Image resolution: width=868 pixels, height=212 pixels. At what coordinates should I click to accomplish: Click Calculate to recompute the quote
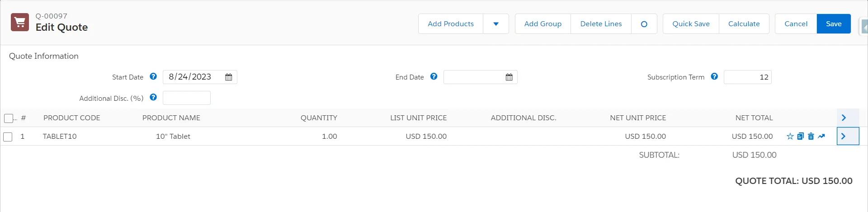pyautogui.click(x=744, y=24)
